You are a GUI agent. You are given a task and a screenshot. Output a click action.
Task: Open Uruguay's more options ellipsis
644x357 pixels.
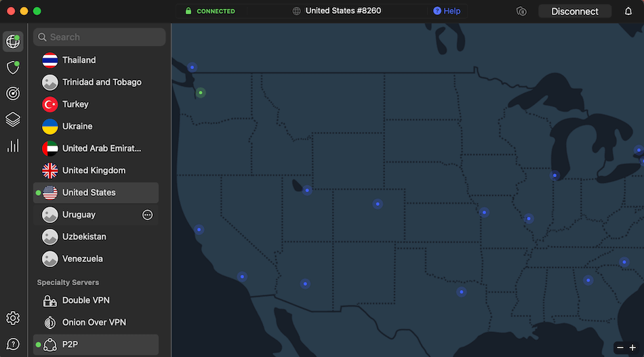pyautogui.click(x=147, y=215)
